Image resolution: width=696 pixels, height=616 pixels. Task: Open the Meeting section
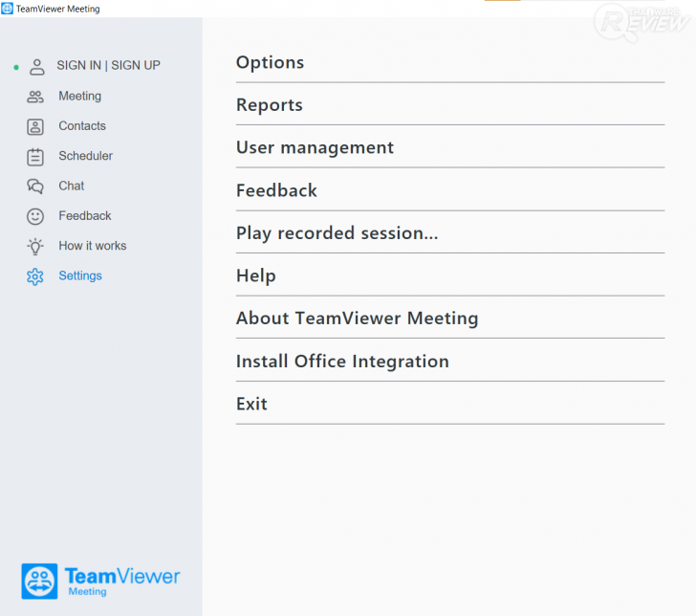(x=80, y=96)
